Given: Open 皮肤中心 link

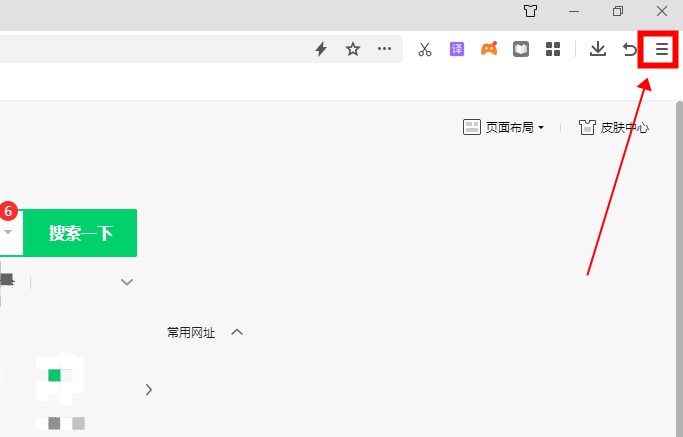Looking at the screenshot, I should [614, 127].
